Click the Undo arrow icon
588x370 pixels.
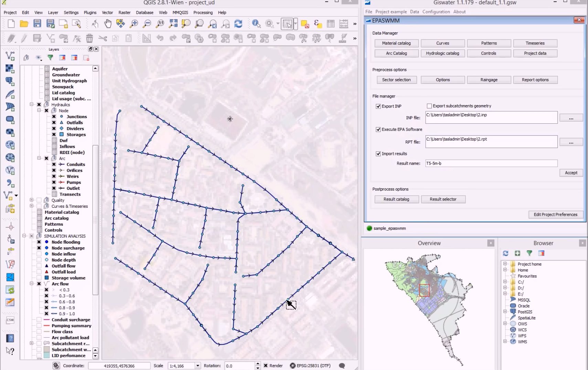(160, 38)
